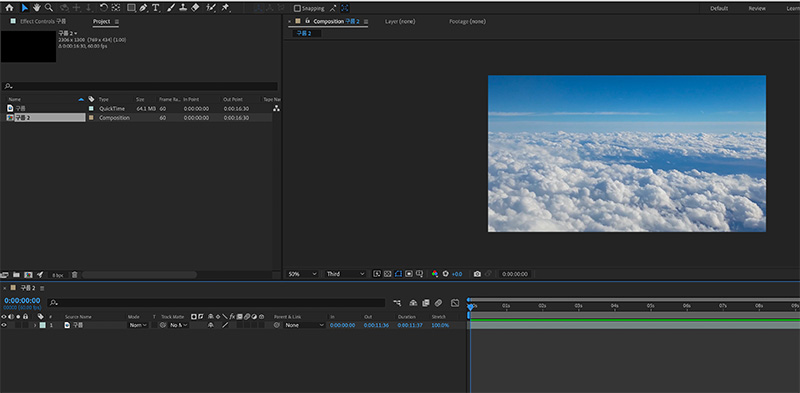Click the Project panel search field

[x=140, y=86]
